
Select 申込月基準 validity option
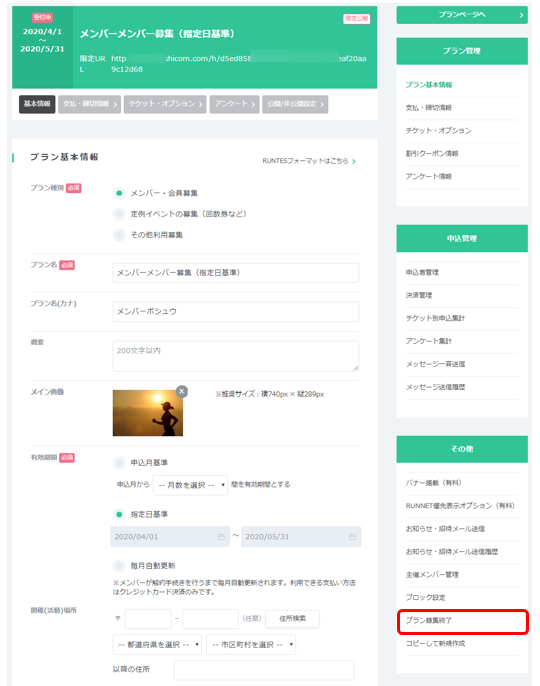coord(119,462)
